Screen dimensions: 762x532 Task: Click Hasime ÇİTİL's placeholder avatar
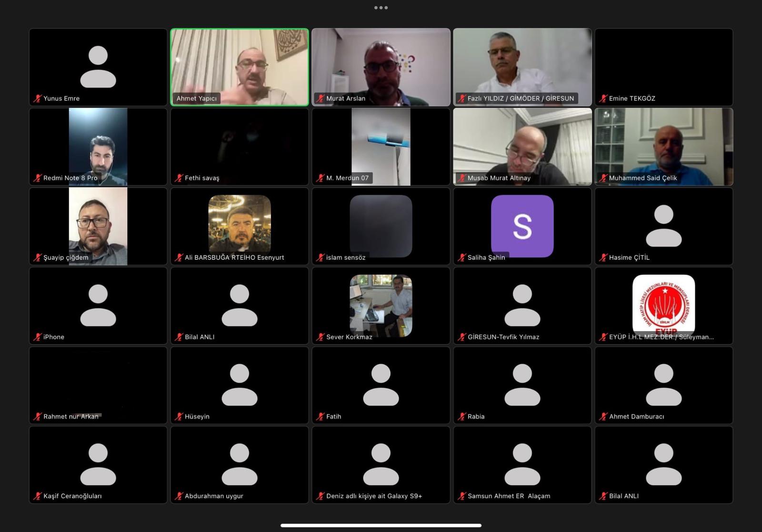click(x=664, y=226)
